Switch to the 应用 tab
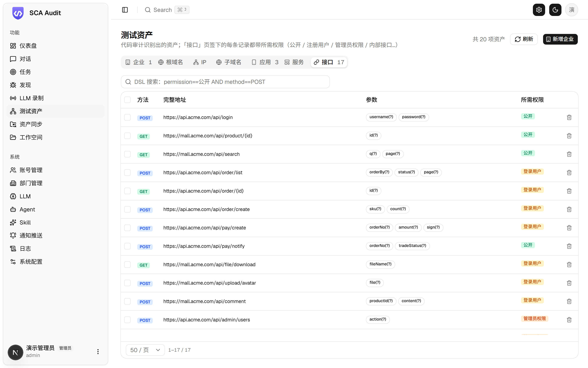588x368 pixels. pos(265,62)
